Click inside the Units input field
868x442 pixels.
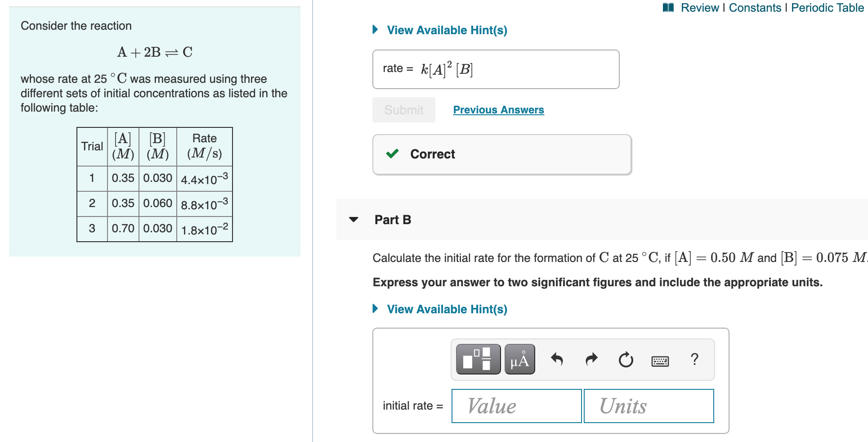point(648,406)
